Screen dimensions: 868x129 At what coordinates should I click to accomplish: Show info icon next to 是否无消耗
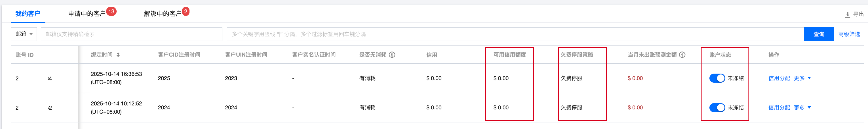392,55
